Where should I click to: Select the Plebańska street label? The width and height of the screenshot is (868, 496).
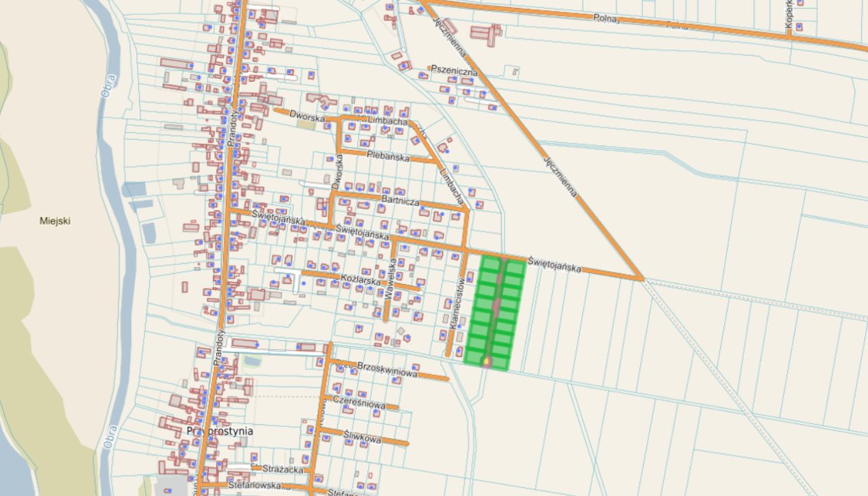pos(388,156)
